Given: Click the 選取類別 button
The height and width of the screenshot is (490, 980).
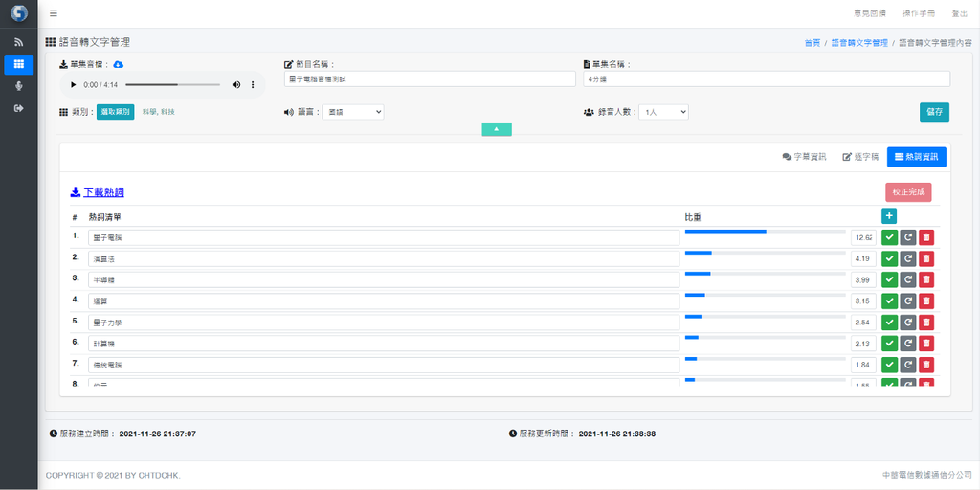Looking at the screenshot, I should click(x=115, y=112).
